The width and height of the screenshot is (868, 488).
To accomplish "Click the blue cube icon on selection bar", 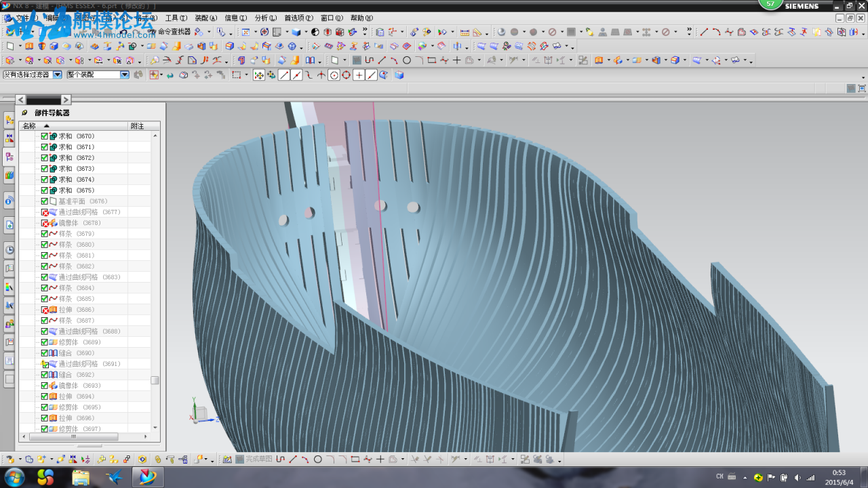I will tap(399, 75).
